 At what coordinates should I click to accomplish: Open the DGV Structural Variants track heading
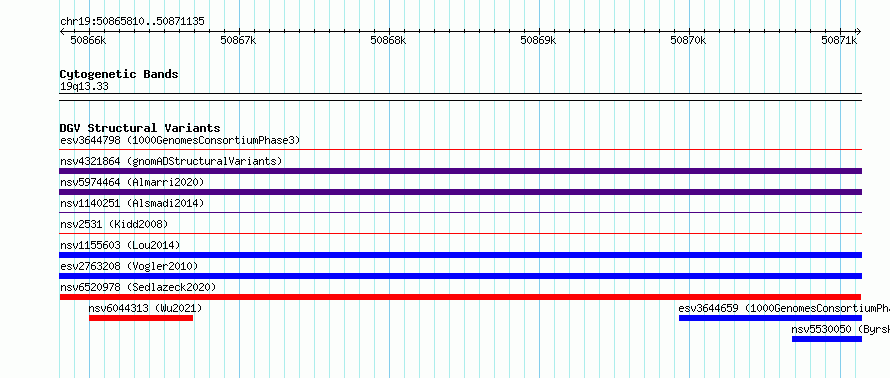coord(140,128)
